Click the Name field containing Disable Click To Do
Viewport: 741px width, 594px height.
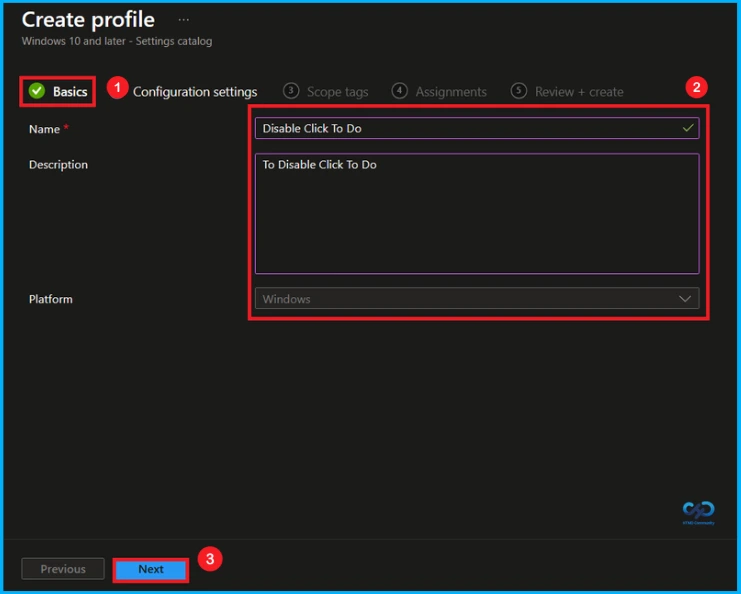[x=477, y=128]
